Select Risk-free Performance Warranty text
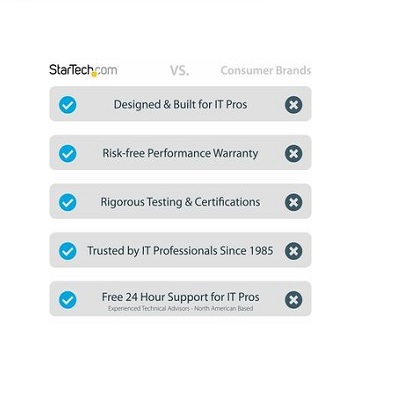 pos(180,153)
